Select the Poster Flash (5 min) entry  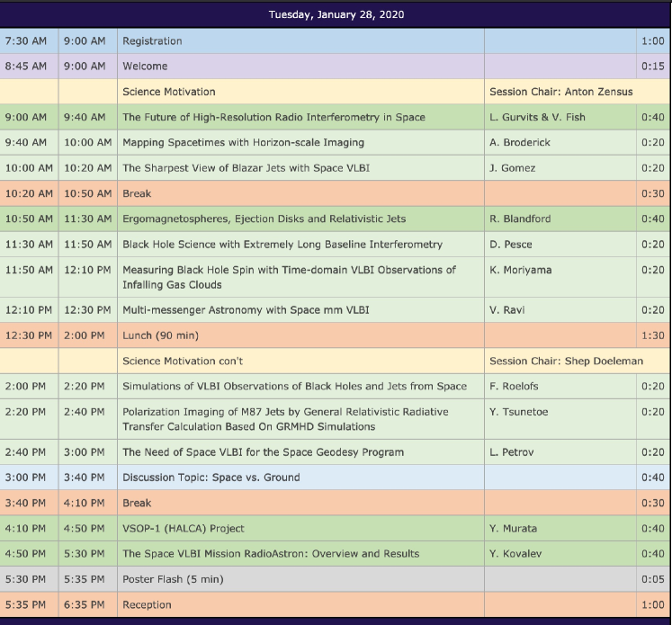pyautogui.click(x=173, y=579)
